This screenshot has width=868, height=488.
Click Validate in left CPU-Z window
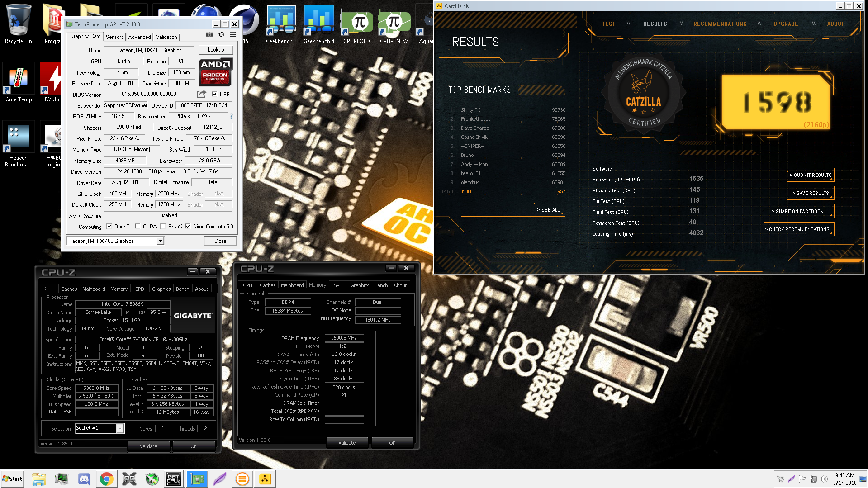[148, 446]
